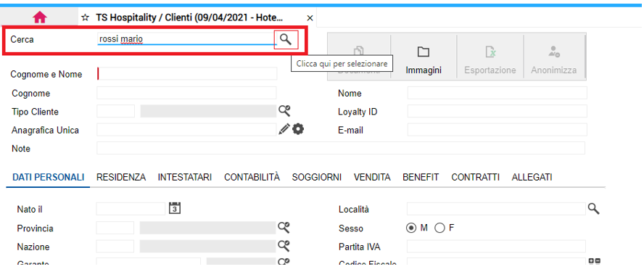Image resolution: width=644 pixels, height=272 pixels.
Task: Select the M radio button for Sesso
Action: pos(411,228)
